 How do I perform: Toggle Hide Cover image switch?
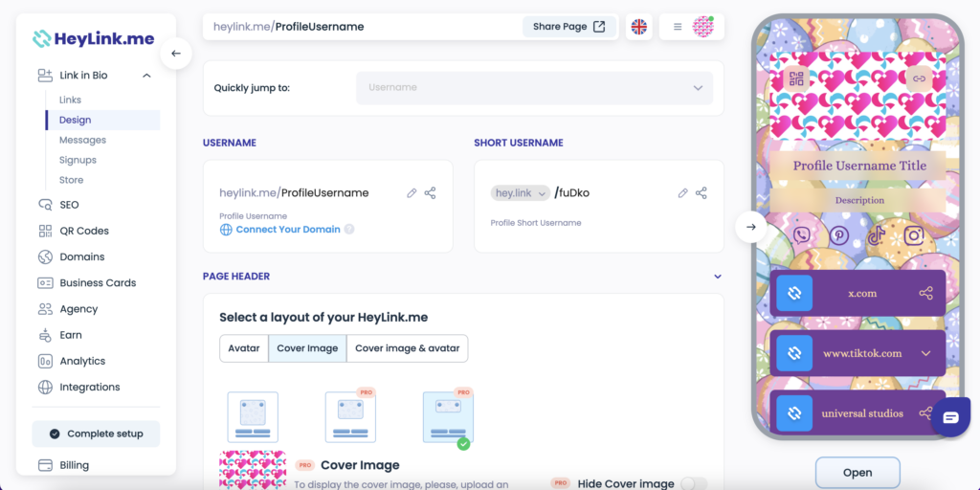[x=694, y=483]
